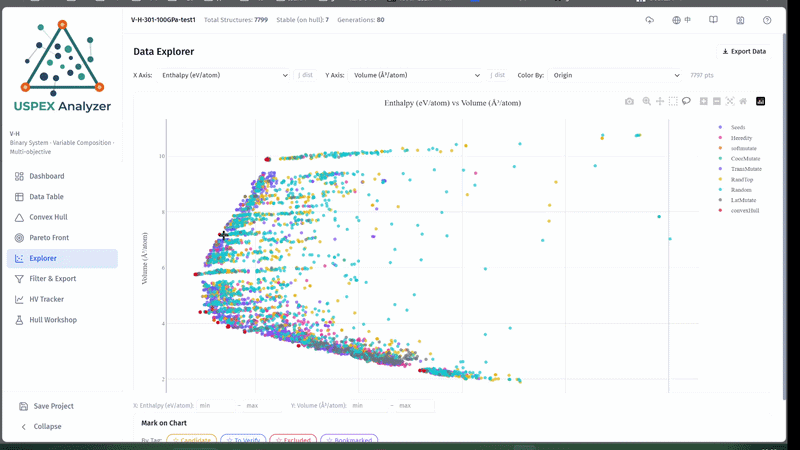
Task: Open Data Table in the sidebar
Action: [62, 196]
